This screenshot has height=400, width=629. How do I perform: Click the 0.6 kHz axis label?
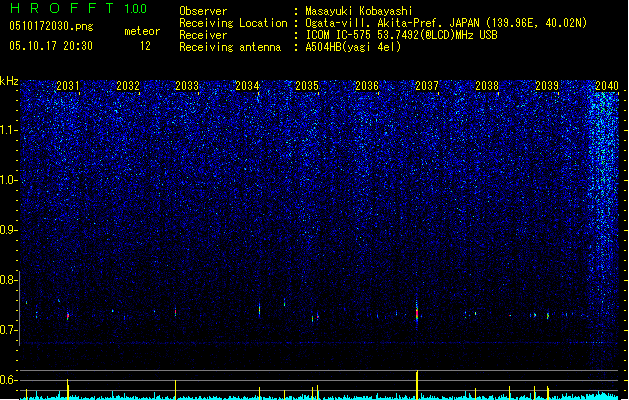[x=9, y=380]
